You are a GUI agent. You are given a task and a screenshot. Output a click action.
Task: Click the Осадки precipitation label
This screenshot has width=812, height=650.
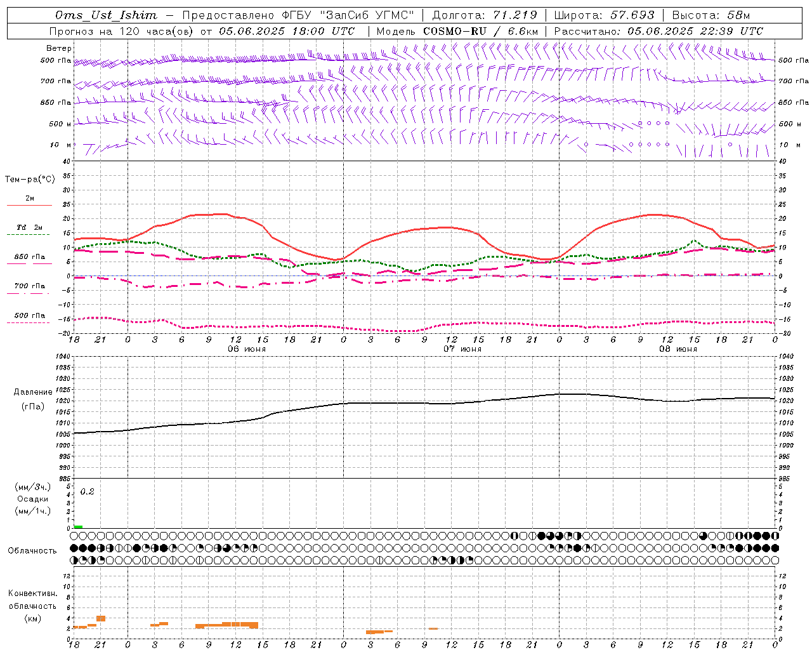click(32, 499)
